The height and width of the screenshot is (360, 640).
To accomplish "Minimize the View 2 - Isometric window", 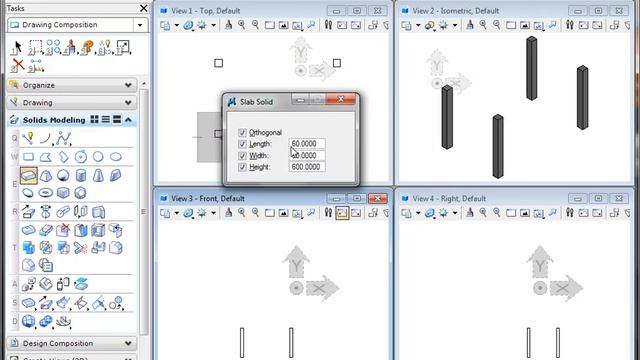I will [578, 11].
